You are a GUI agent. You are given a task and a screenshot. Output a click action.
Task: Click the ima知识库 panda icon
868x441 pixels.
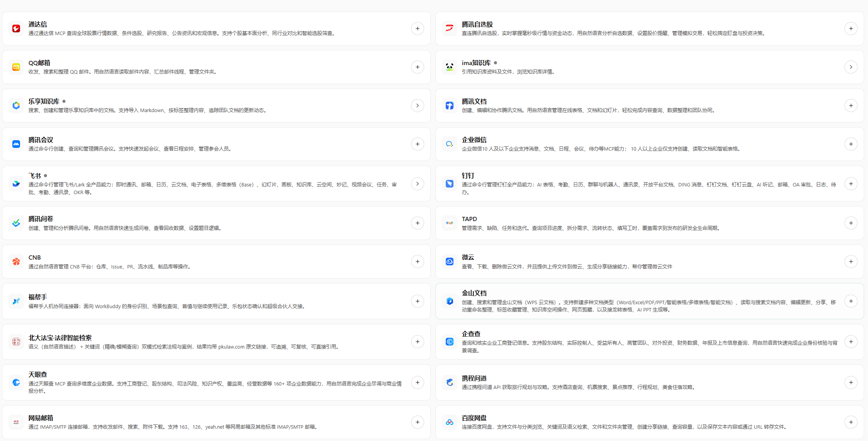(450, 67)
